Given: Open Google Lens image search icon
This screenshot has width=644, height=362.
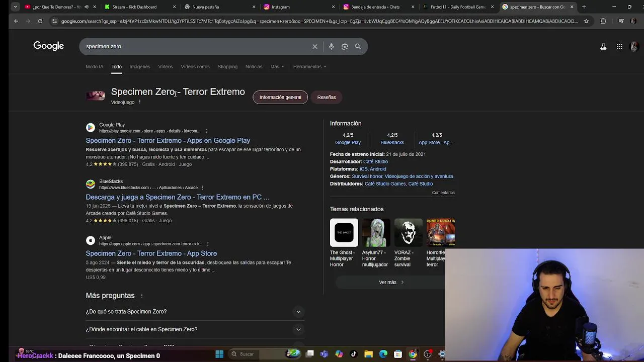Looking at the screenshot, I should (x=345, y=46).
